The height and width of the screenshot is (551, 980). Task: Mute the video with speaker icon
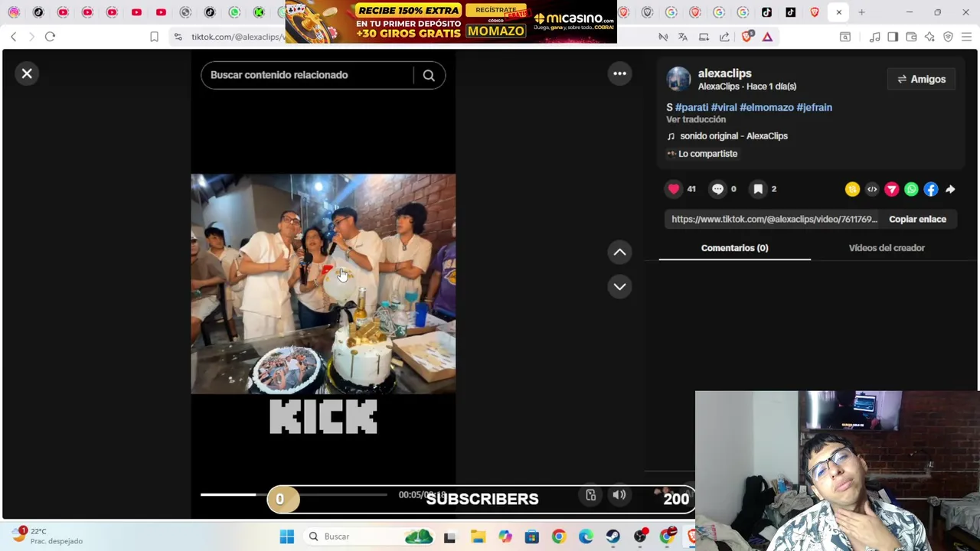pos(619,495)
